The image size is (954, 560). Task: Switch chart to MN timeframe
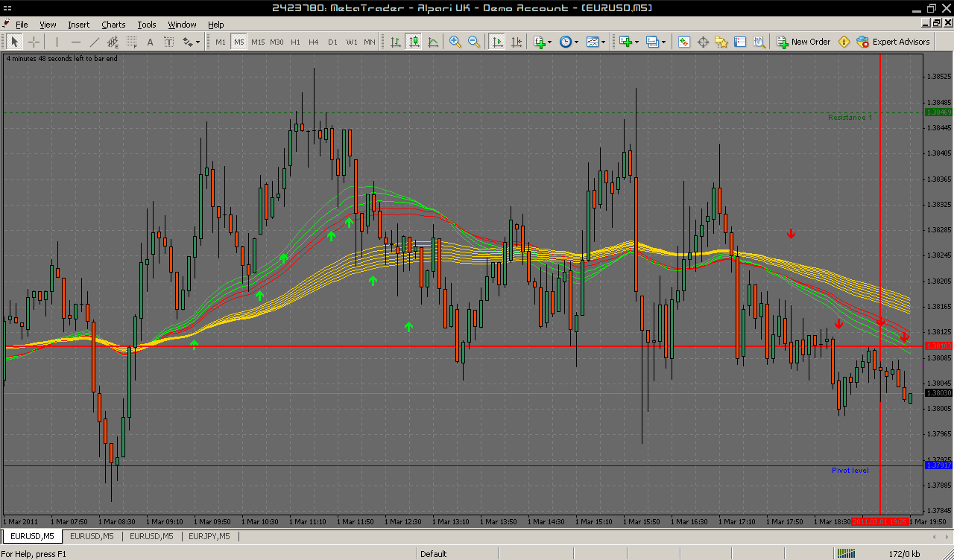tap(370, 42)
